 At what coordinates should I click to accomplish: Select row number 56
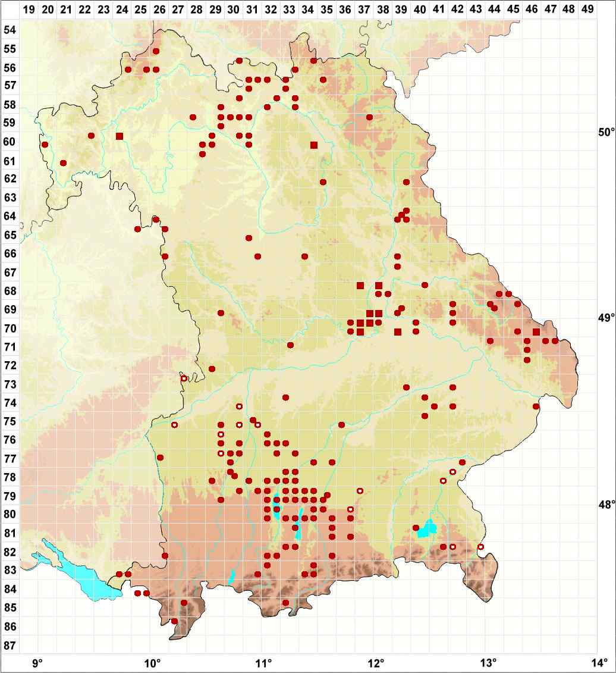[x=10, y=68]
